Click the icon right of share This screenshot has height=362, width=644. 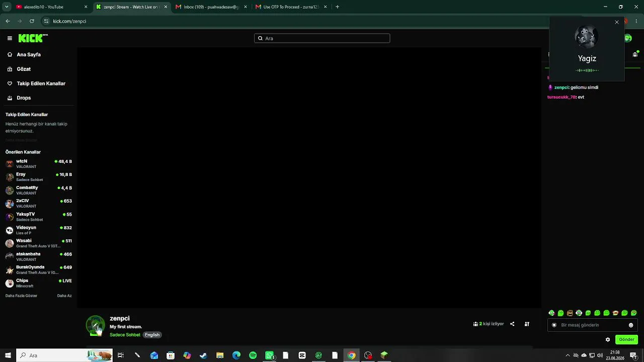point(527,324)
